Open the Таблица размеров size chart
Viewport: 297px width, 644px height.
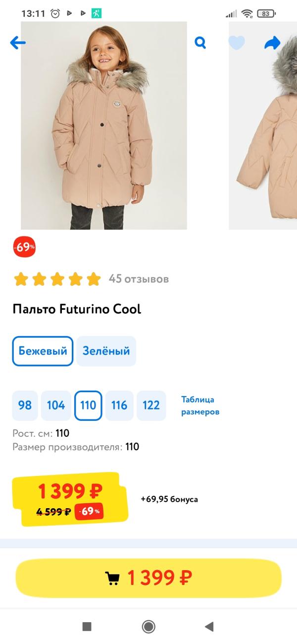point(200,406)
